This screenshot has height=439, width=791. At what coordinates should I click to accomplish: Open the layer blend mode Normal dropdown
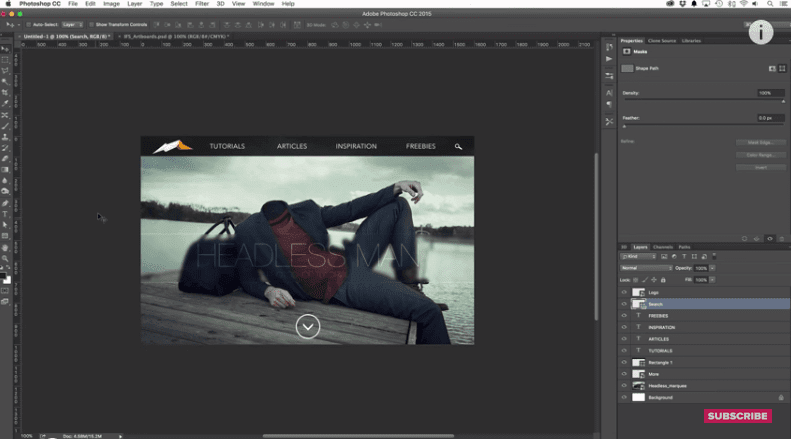tap(646, 268)
